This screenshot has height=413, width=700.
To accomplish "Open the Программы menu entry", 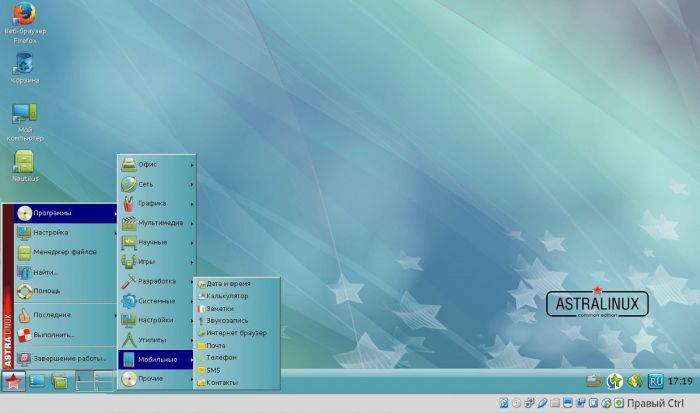I will [66, 213].
